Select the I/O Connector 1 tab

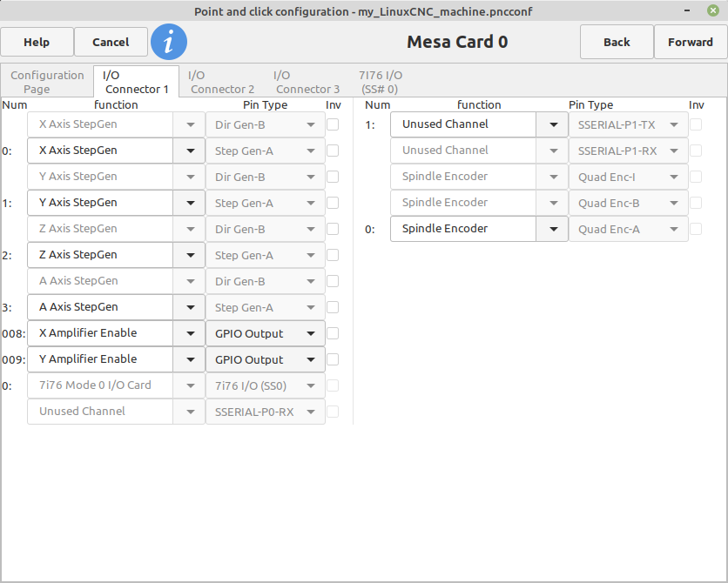[136, 82]
